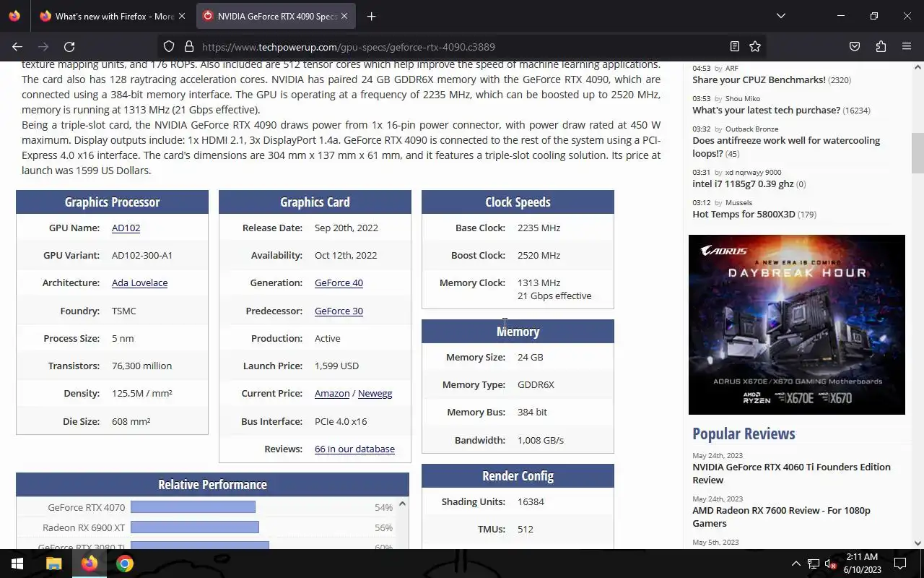The height and width of the screenshot is (578, 924).
Task: Close the What's new with Firefox tab
Action: coord(181,16)
